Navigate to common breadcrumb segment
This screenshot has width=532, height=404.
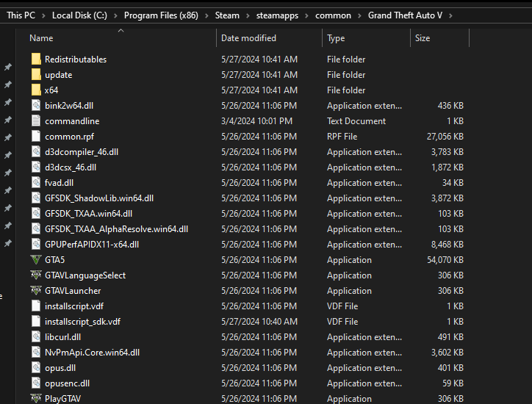pyautogui.click(x=333, y=15)
